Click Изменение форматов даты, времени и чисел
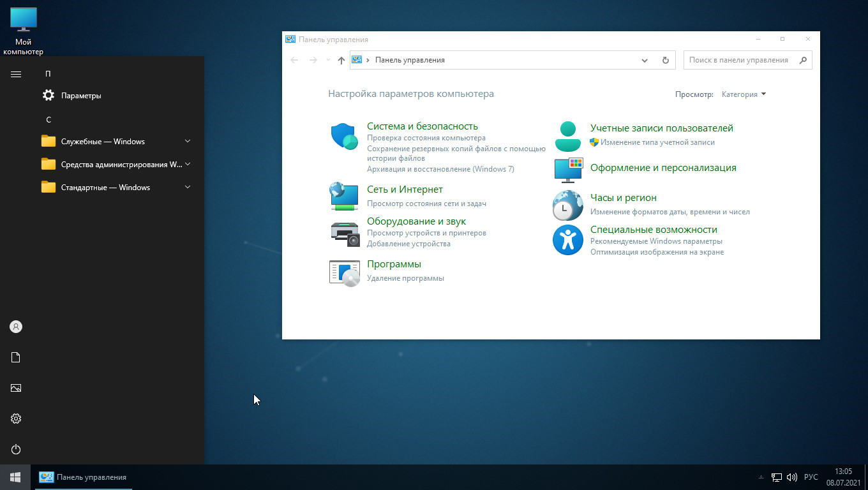Viewport: 868px width, 490px height. (x=670, y=212)
